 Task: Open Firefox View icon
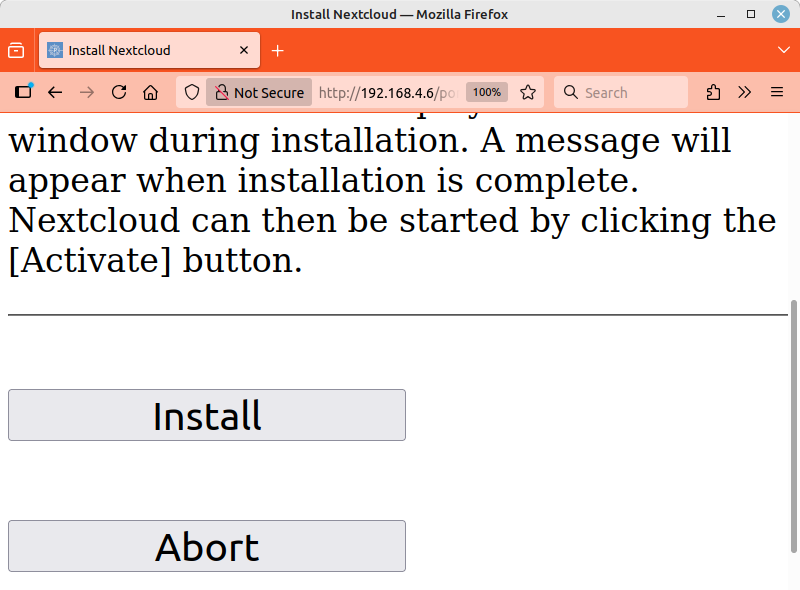[16, 50]
